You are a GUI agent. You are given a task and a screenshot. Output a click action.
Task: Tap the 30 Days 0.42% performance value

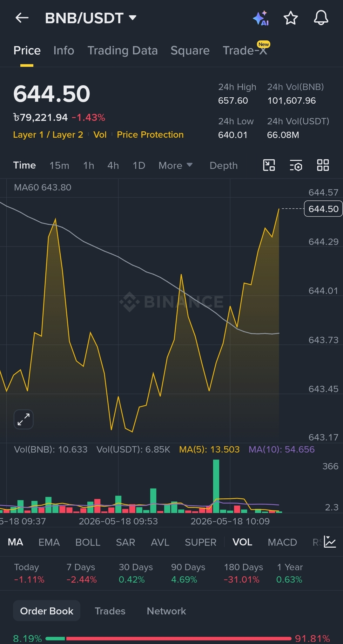coord(132,579)
